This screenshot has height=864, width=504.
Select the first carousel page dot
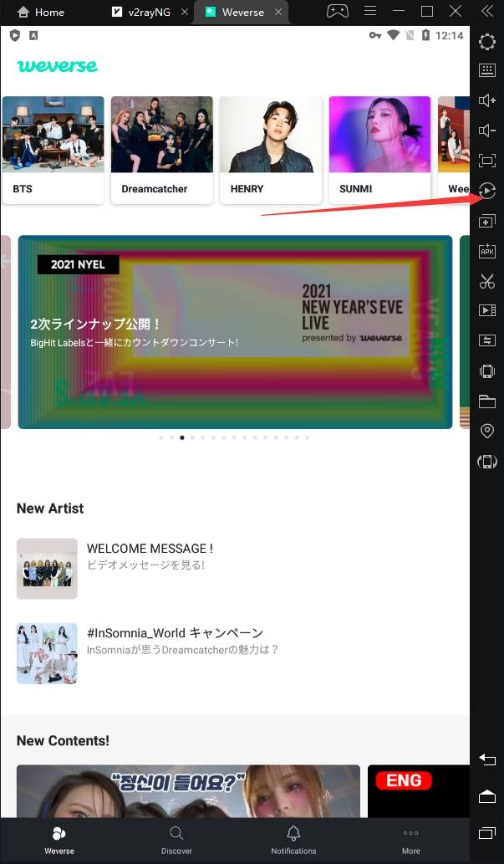pos(160,437)
